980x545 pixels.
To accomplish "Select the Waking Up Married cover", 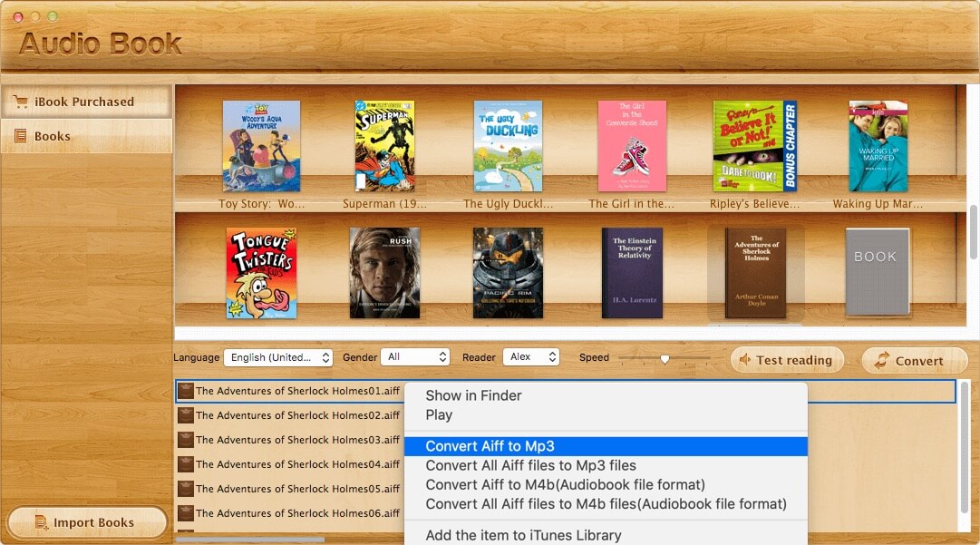I will click(x=878, y=146).
